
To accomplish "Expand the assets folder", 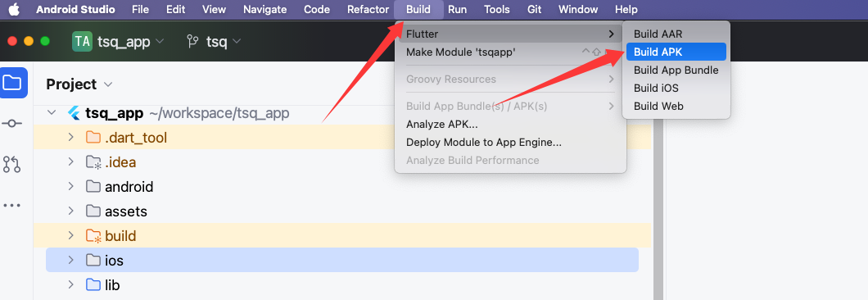I will (x=71, y=211).
